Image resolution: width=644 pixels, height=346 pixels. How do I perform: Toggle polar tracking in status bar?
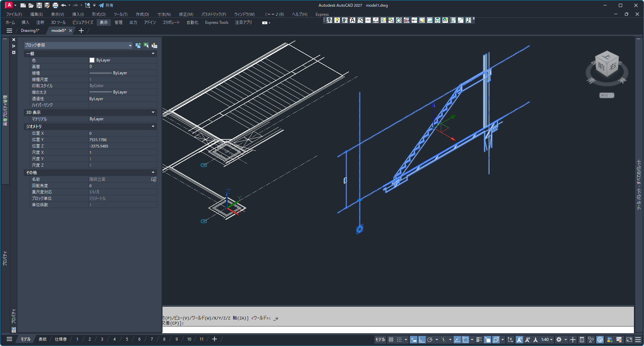click(x=430, y=340)
